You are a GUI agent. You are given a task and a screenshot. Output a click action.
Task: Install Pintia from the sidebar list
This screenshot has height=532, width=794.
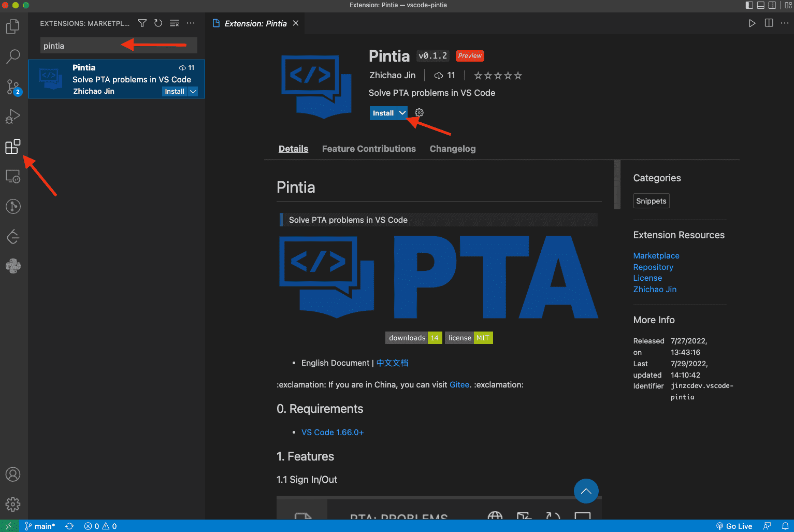175,91
